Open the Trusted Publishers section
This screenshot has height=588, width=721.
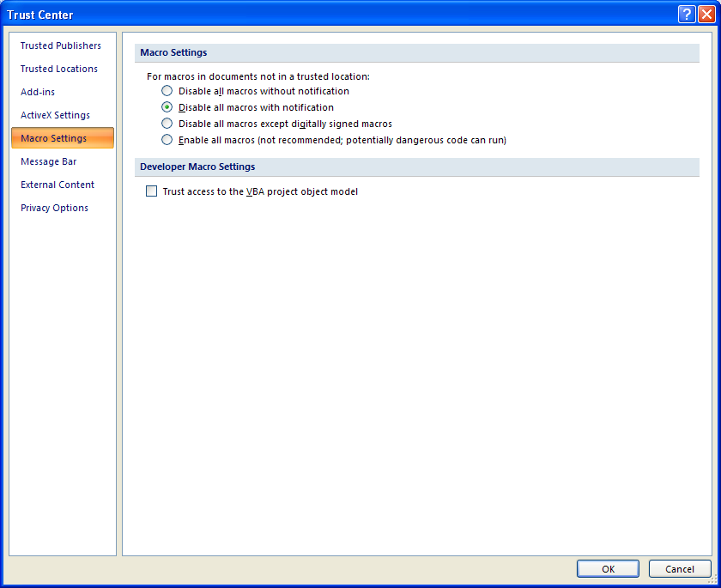(x=61, y=45)
